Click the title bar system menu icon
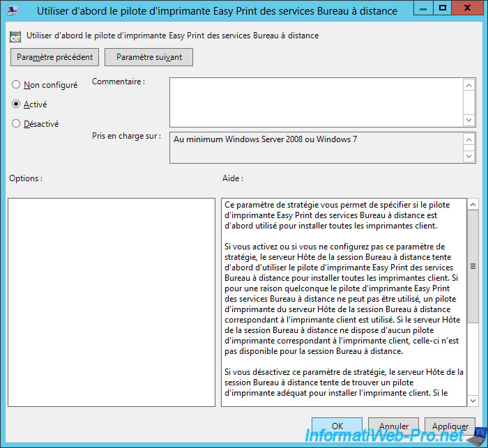The height and width of the screenshot is (448, 488). (13, 10)
